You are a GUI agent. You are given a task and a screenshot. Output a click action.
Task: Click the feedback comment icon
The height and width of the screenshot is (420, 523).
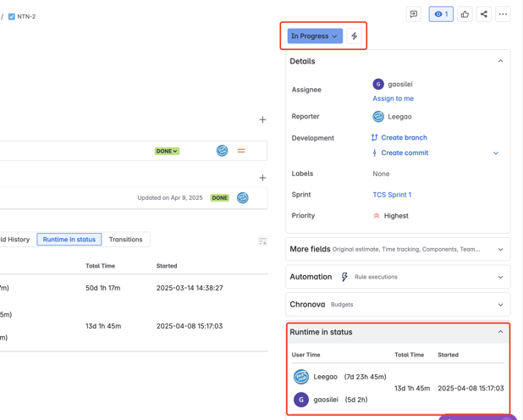413,14
